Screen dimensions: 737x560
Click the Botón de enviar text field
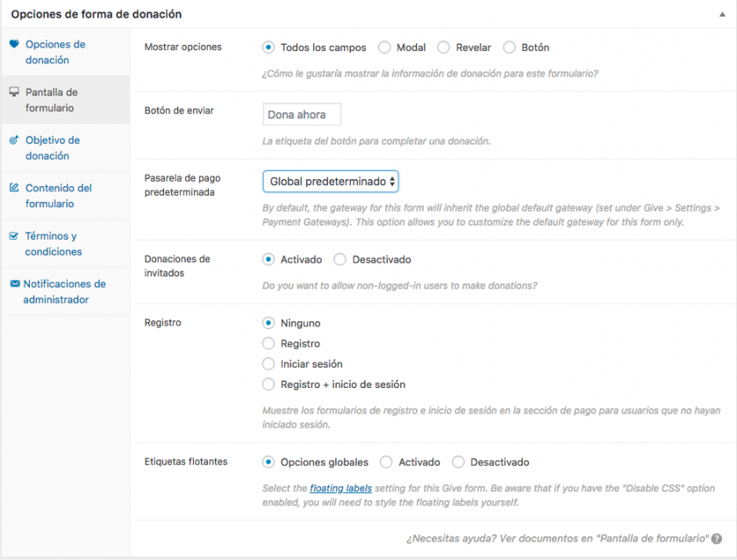tap(302, 115)
